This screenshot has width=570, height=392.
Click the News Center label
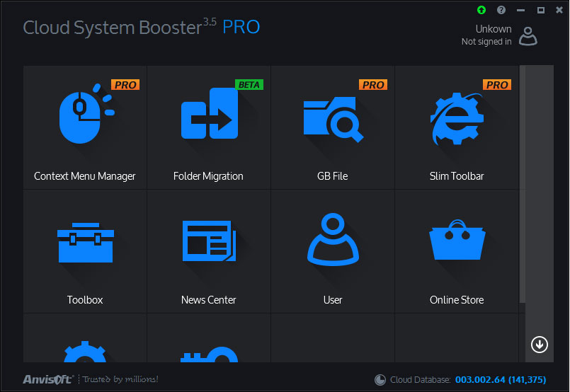point(209,300)
